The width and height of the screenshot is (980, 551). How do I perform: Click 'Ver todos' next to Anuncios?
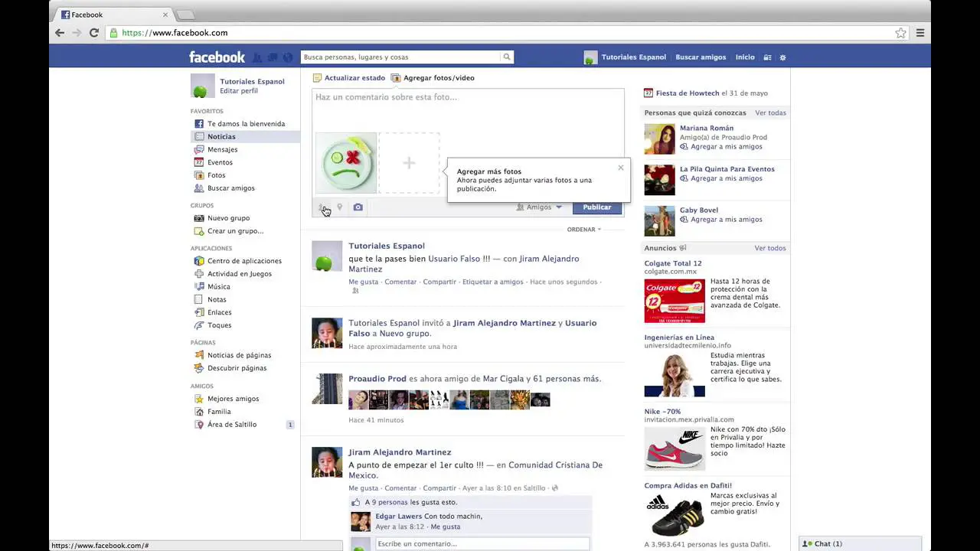(x=770, y=249)
